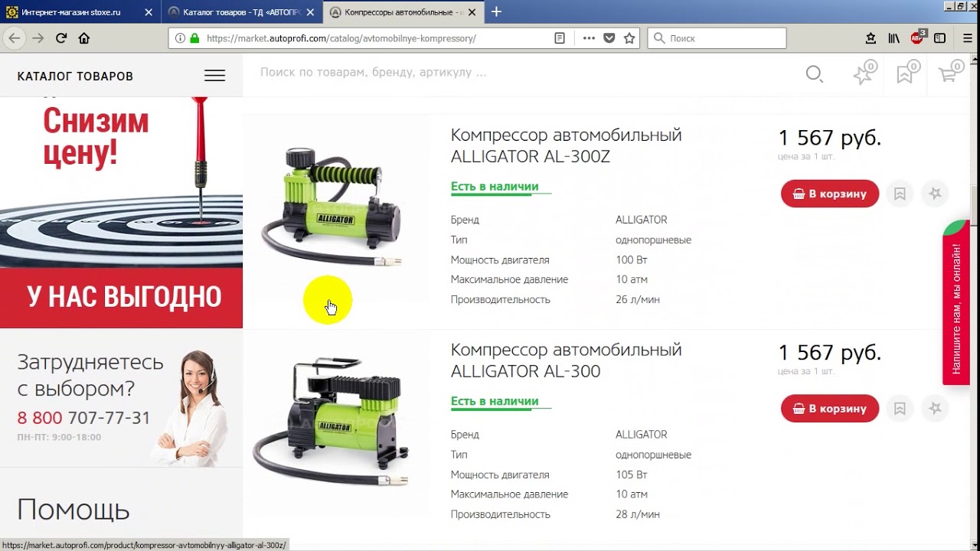The height and width of the screenshot is (551, 980).
Task: Open the ALLIGATOR AL-300 product title link
Action: tap(566, 360)
